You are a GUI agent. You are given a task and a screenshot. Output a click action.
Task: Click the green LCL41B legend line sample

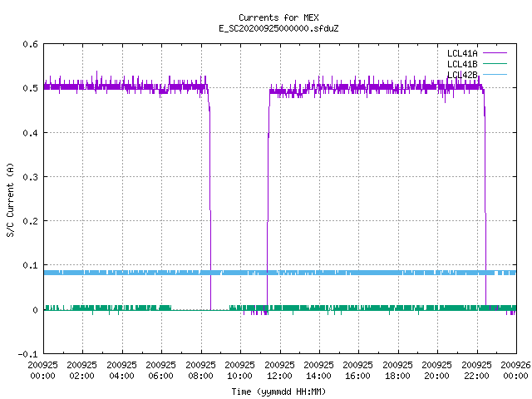[x=495, y=63]
